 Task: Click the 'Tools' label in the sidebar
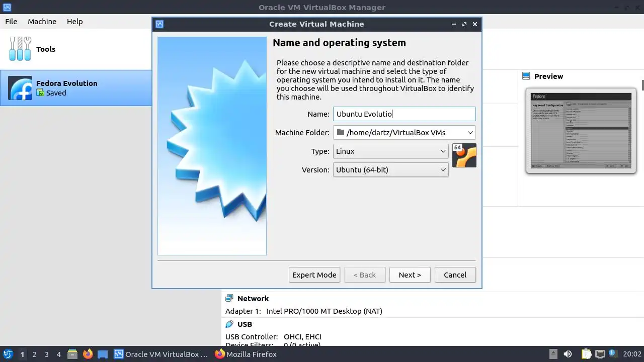pos(46,49)
